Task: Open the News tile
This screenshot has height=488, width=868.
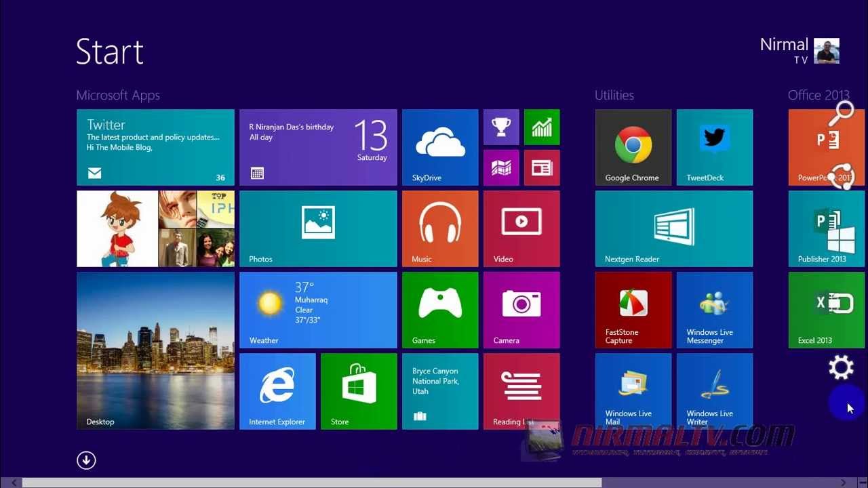Action: coord(542,167)
